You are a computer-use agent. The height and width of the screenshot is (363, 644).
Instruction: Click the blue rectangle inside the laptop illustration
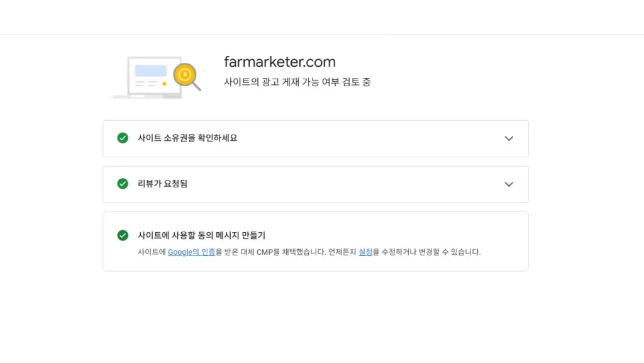[x=151, y=70]
